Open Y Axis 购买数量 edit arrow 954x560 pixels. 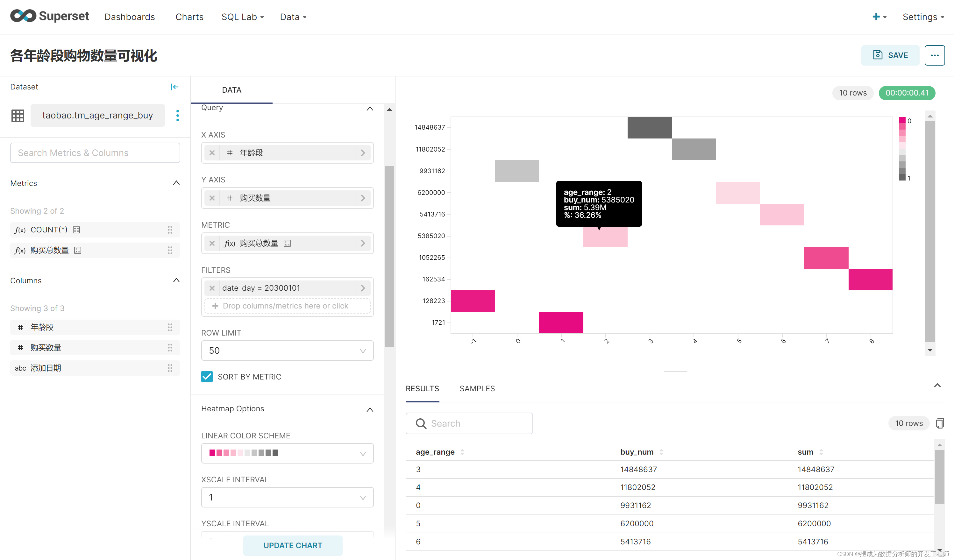pos(363,198)
